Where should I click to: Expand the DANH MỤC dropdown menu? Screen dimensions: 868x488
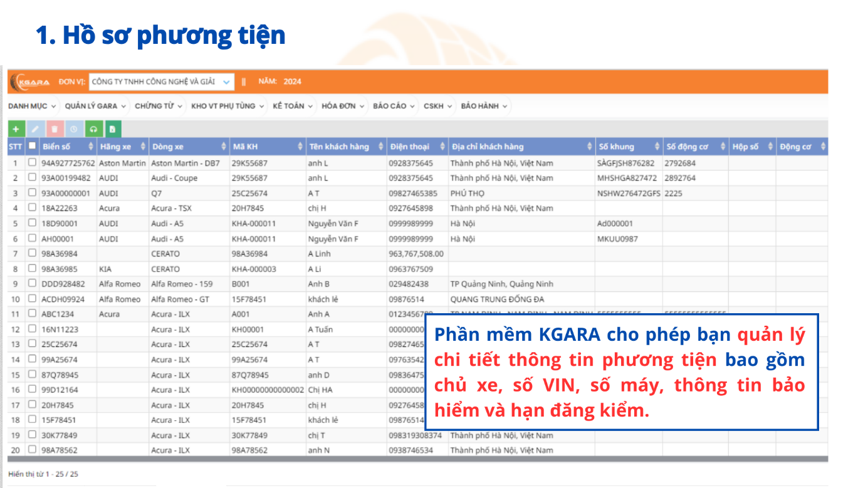32,106
